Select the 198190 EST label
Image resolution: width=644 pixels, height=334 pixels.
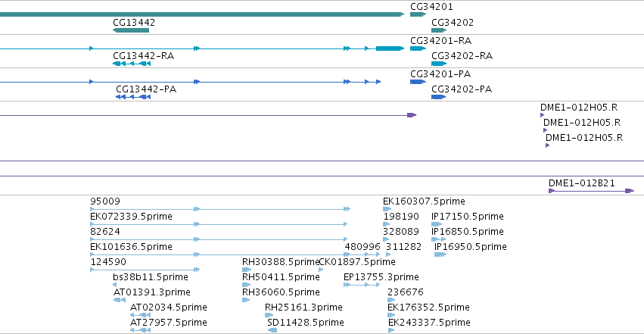pos(401,217)
